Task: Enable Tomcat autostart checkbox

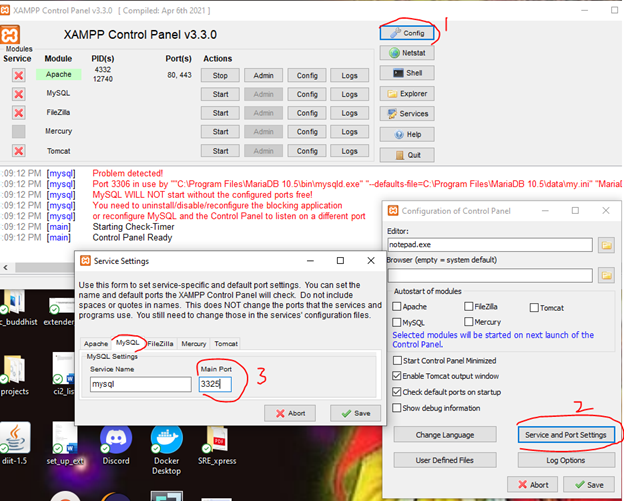Action: click(x=534, y=308)
